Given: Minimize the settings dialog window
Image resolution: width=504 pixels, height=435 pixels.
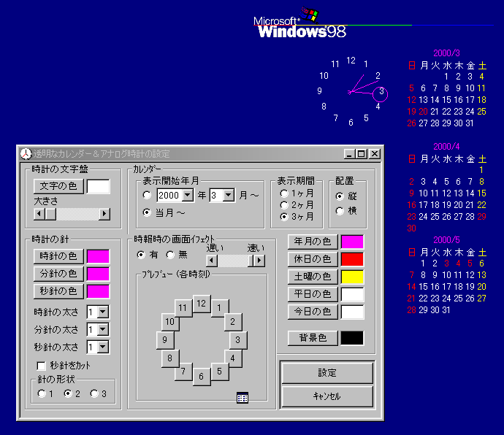Looking at the screenshot, I should pyautogui.click(x=349, y=154).
